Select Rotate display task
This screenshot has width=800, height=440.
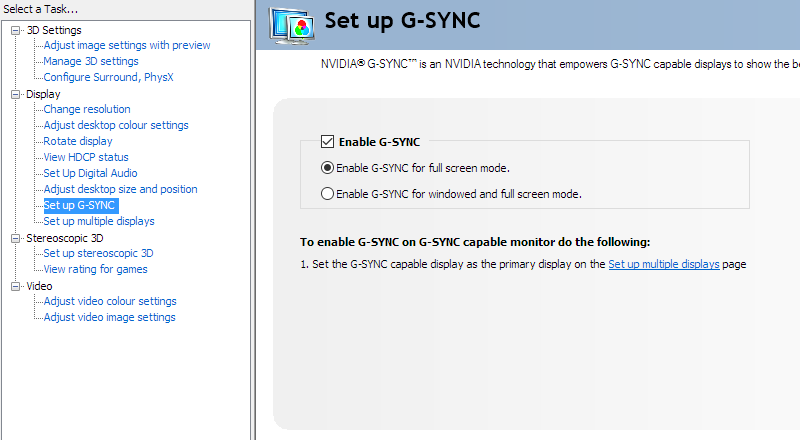[x=78, y=141]
